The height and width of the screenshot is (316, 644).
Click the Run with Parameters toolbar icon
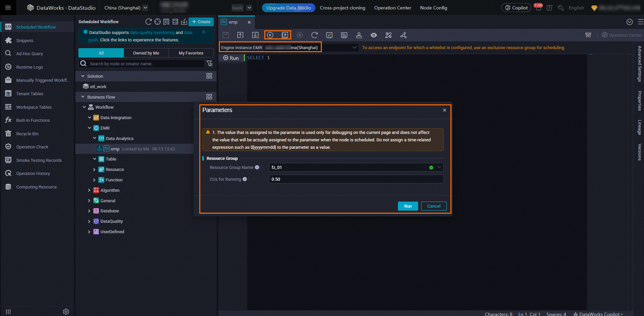click(x=285, y=35)
